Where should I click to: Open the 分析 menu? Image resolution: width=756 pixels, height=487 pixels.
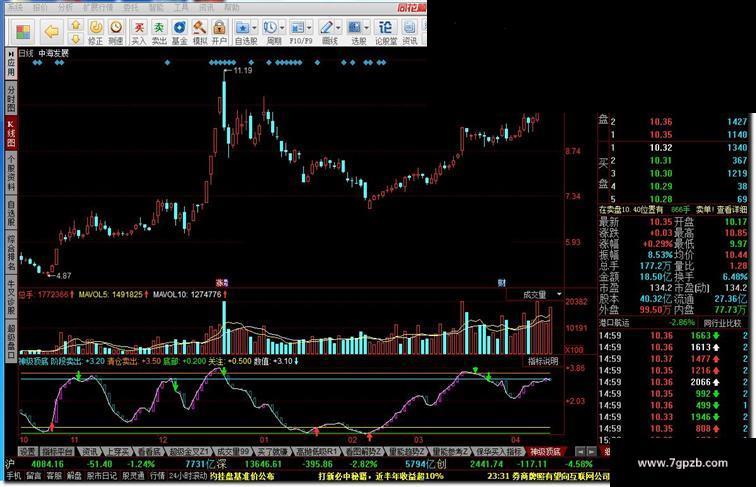click(65, 7)
